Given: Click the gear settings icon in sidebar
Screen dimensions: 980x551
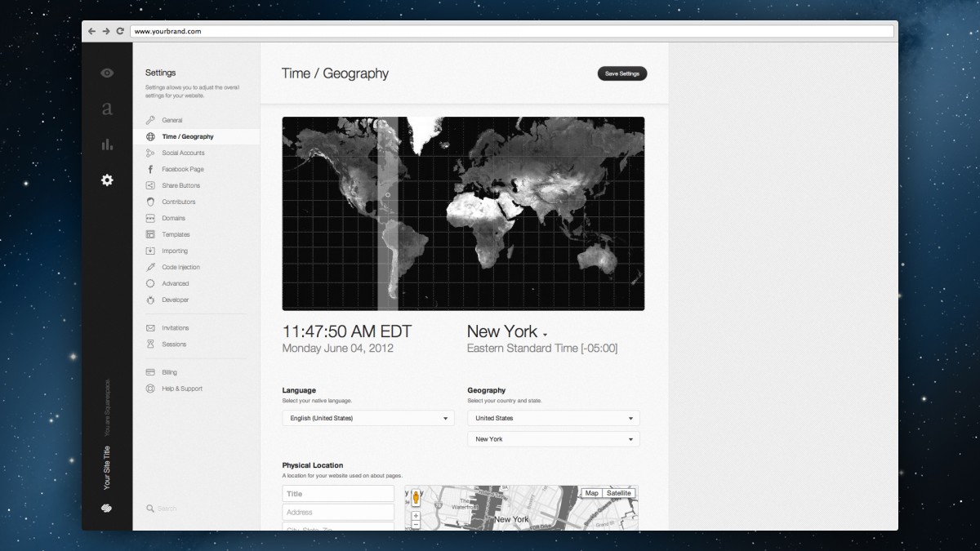Looking at the screenshot, I should pyautogui.click(x=107, y=180).
